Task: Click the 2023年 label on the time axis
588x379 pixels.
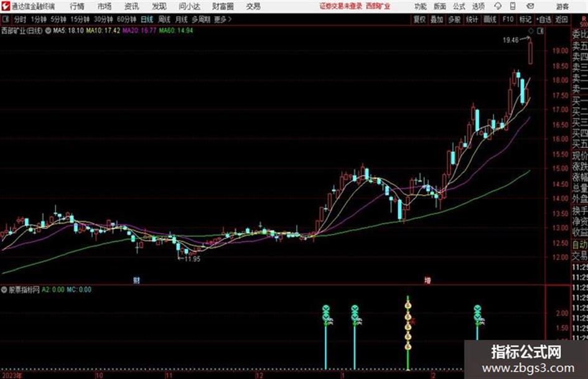Action: click(x=12, y=375)
